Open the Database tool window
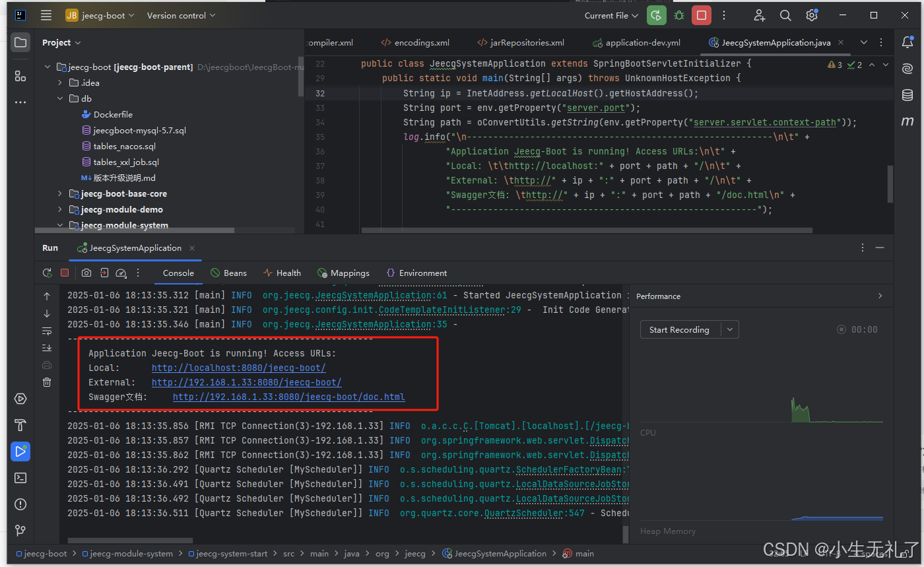 point(907,95)
